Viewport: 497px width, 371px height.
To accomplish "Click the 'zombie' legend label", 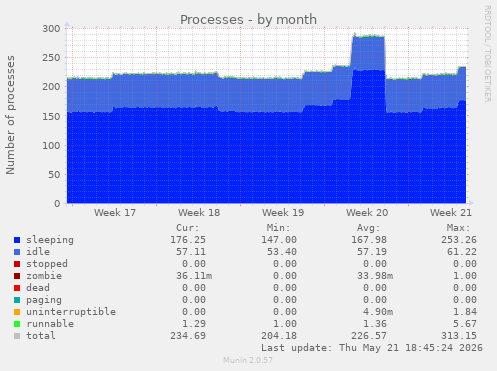I will tap(44, 276).
